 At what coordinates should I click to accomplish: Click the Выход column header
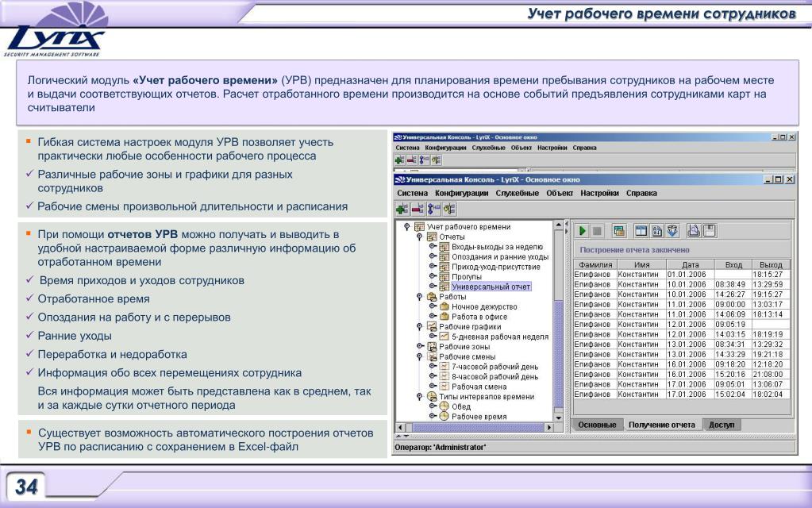[x=771, y=264]
